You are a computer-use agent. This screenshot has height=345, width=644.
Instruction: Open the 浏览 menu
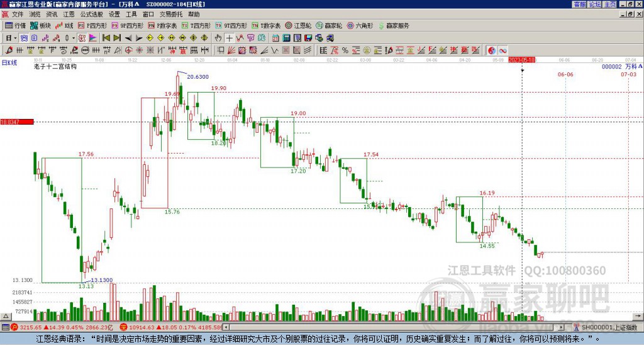pos(35,14)
